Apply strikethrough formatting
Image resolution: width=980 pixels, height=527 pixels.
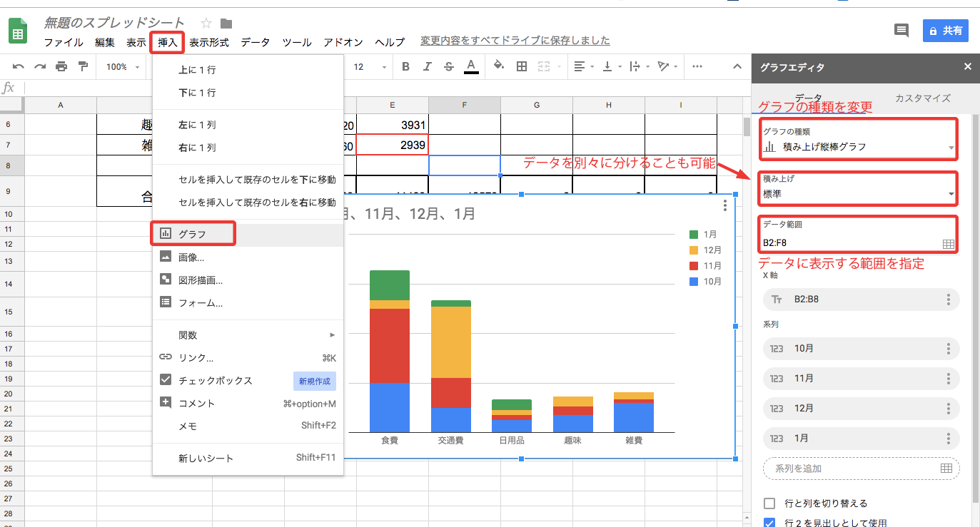click(448, 66)
